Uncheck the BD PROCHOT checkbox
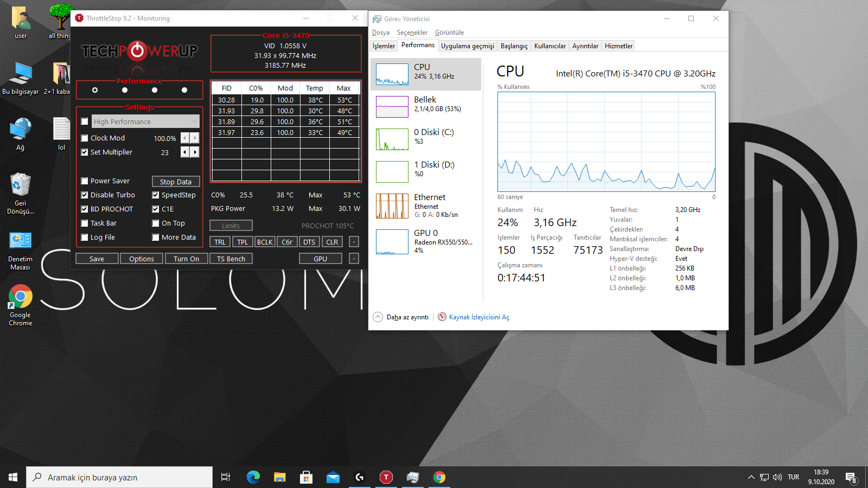 pyautogui.click(x=85, y=209)
